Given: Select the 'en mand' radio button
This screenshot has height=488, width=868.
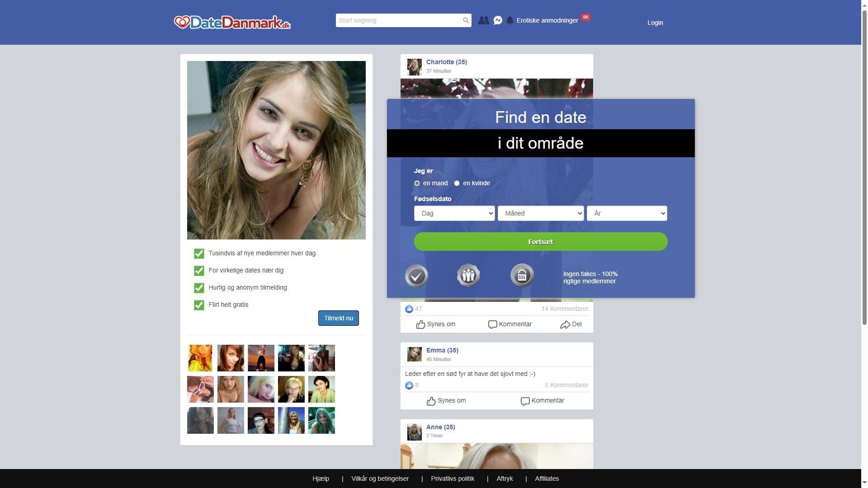Looking at the screenshot, I should click(x=417, y=183).
